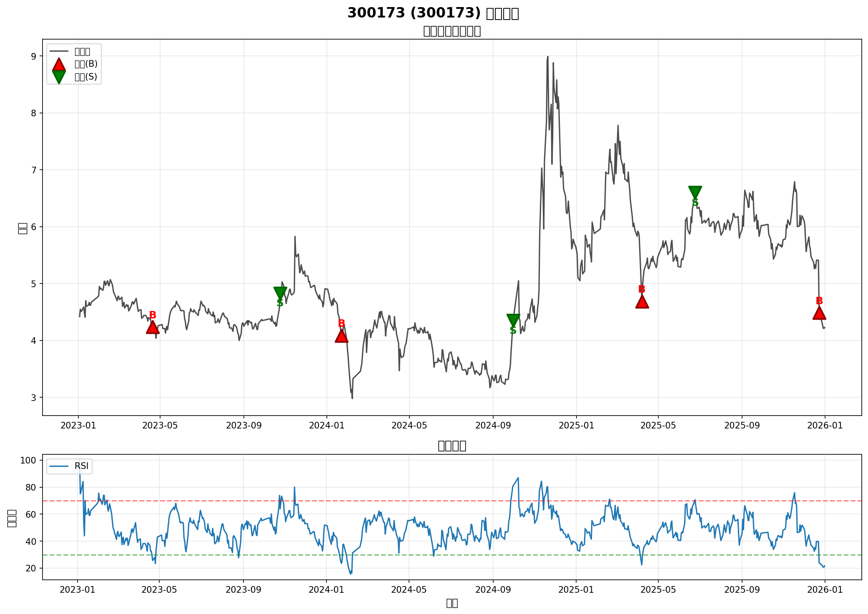The image size is (868, 614).
Task: Click the last red buy marker near 2026-01
Action: click(x=819, y=313)
